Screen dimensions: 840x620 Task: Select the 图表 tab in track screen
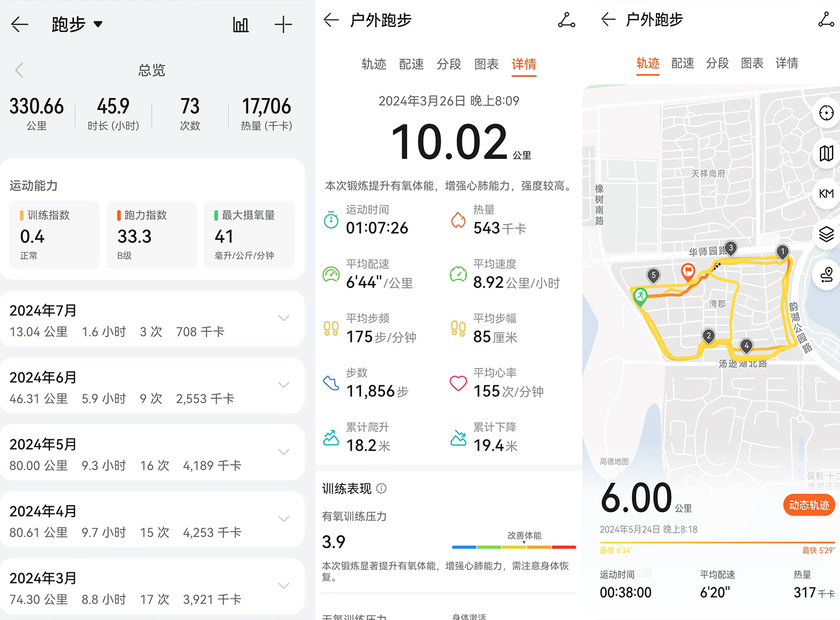[752, 63]
